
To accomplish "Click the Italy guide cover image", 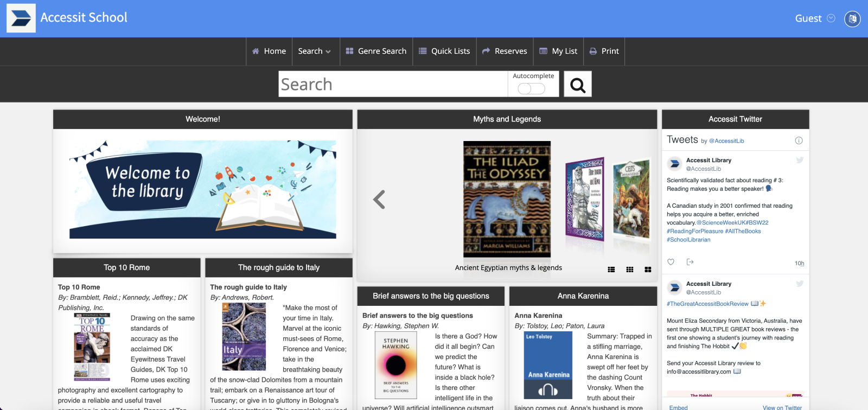I will pos(244,337).
